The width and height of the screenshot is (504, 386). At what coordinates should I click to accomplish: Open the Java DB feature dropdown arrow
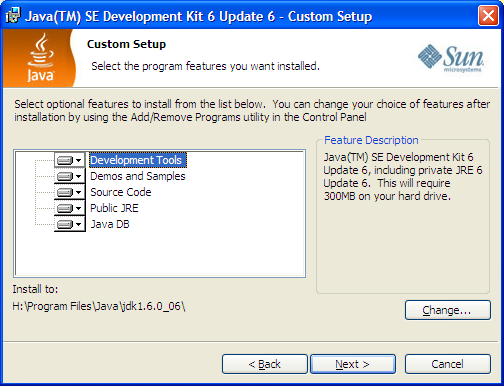pos(79,224)
